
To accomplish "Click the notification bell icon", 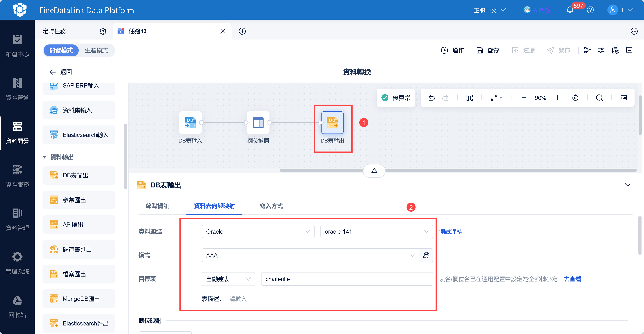I will (570, 10).
